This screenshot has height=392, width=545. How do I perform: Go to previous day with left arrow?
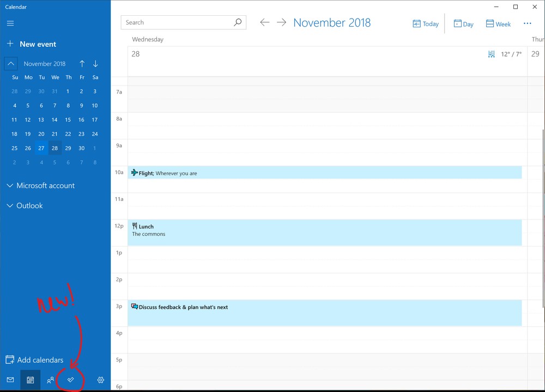tap(264, 22)
